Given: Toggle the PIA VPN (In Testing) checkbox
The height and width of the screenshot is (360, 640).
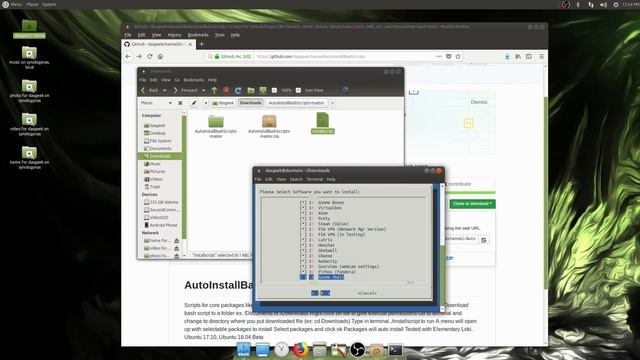Looking at the screenshot, I should click(303, 235).
